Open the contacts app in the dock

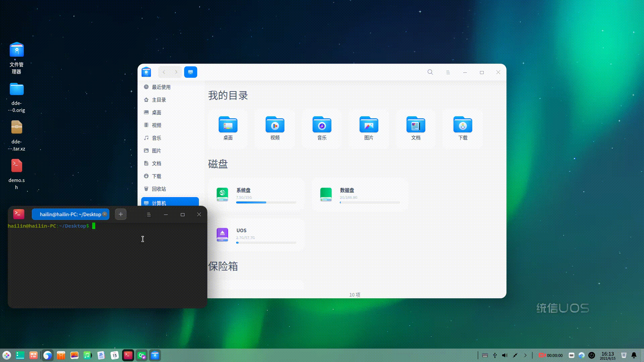[101, 355]
